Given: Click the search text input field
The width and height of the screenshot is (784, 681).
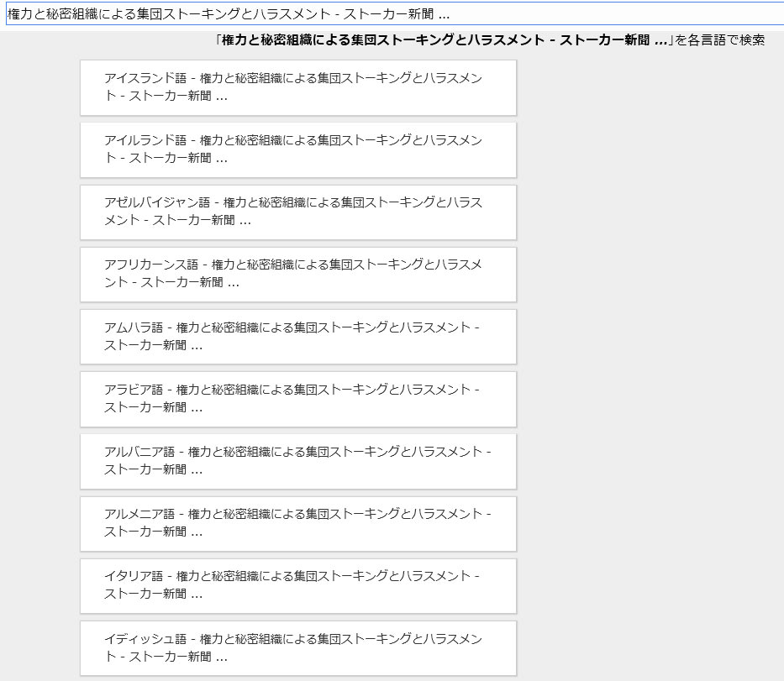Looking at the screenshot, I should pyautogui.click(x=395, y=14).
